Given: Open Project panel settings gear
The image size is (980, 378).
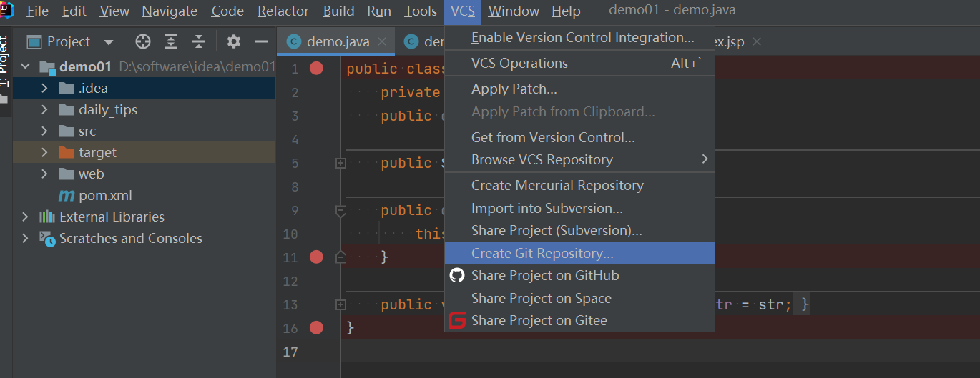Looking at the screenshot, I should click(x=234, y=41).
